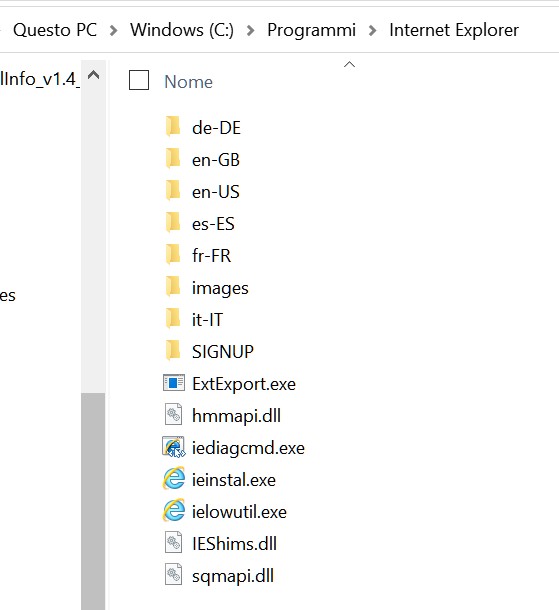559x610 pixels.
Task: Select the ieinstal.exe file name
Action: coord(234,480)
